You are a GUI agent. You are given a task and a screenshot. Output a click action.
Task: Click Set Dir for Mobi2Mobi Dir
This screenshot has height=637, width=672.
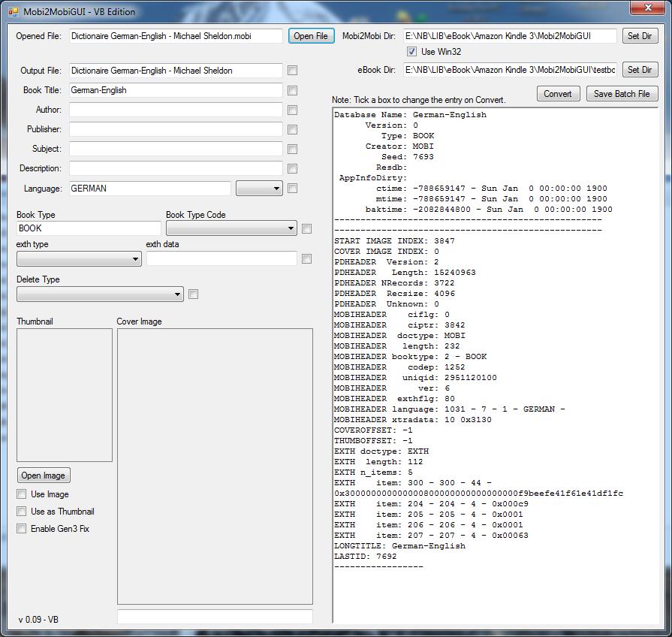point(640,36)
